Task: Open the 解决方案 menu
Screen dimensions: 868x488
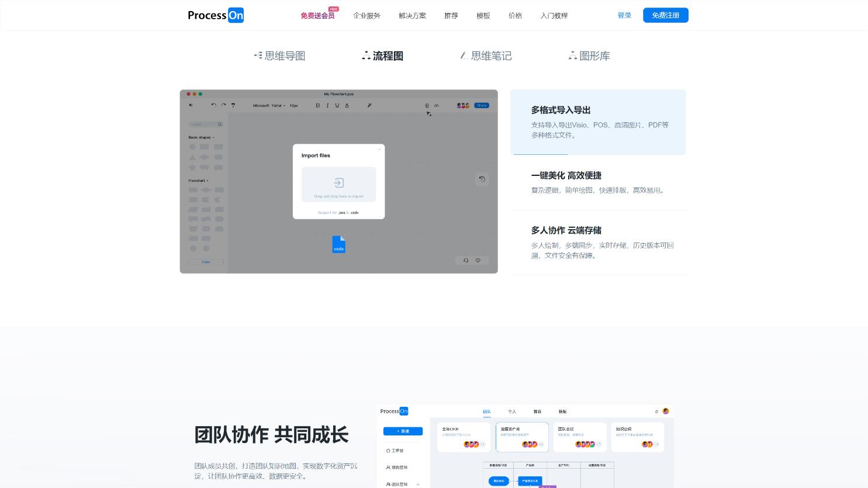Action: pyautogui.click(x=412, y=16)
